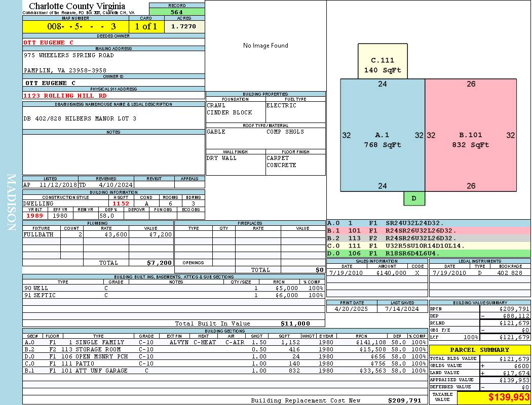This screenshot has height=405, width=532.
Task: Click OBLDG VALUE $600
Action: tap(521, 366)
